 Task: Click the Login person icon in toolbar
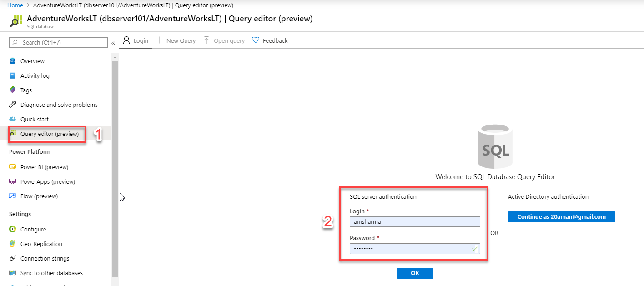tap(127, 40)
